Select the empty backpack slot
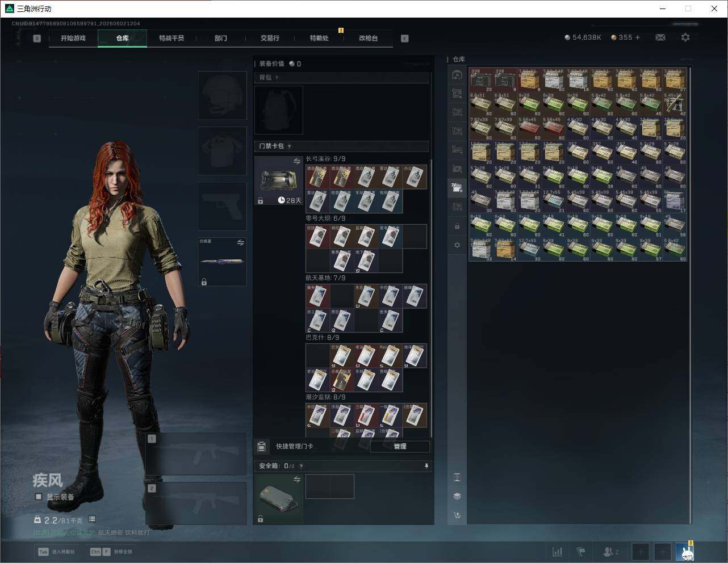728x563 pixels. [279, 110]
